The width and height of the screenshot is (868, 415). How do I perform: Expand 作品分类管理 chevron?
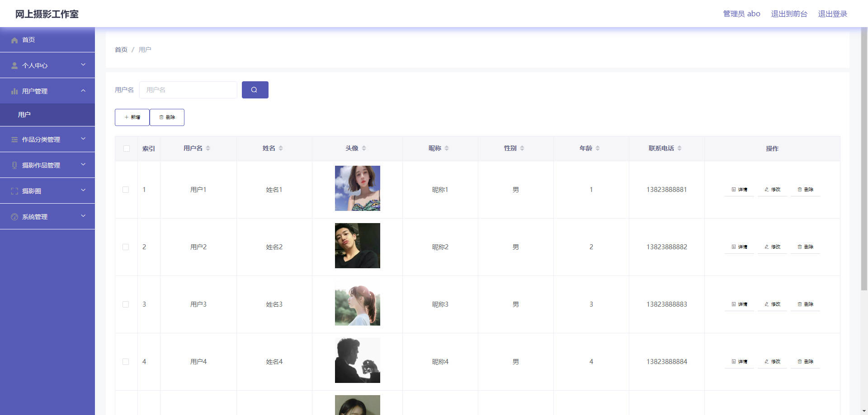point(83,139)
